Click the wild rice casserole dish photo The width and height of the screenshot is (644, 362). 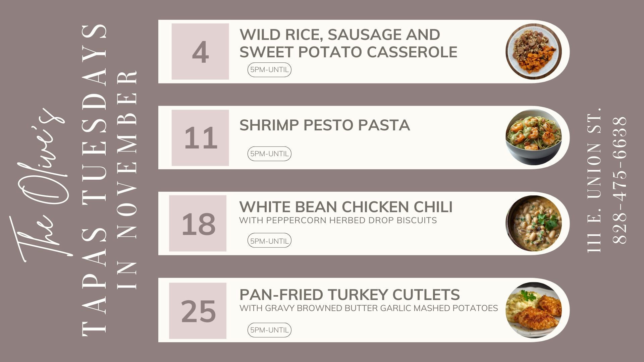pos(533,51)
